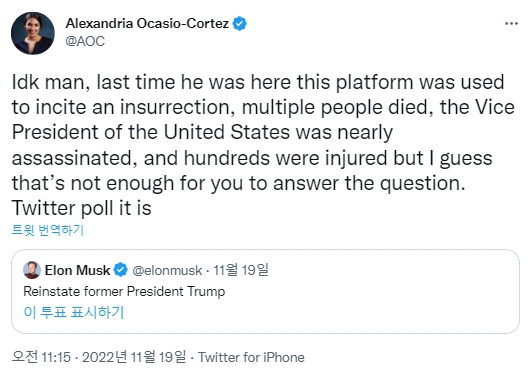529x376 pixels.
Task: Click Elon Musk's verified badge icon
Action: point(121,270)
